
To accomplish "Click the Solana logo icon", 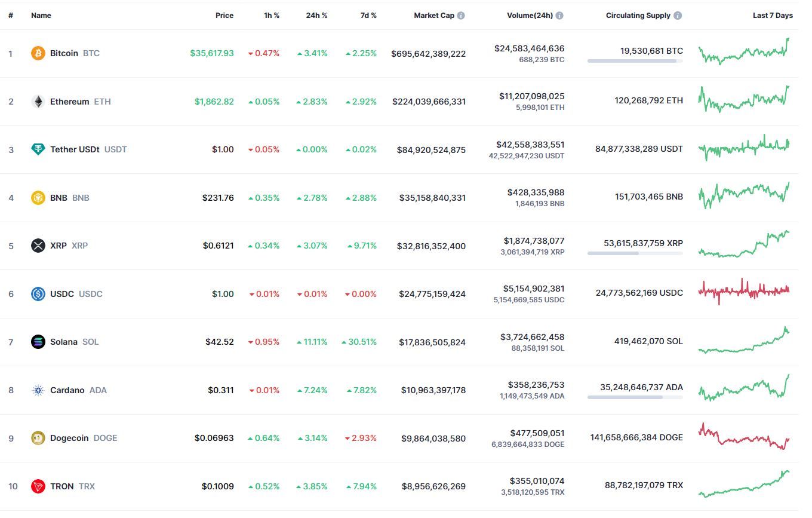I will coord(38,342).
